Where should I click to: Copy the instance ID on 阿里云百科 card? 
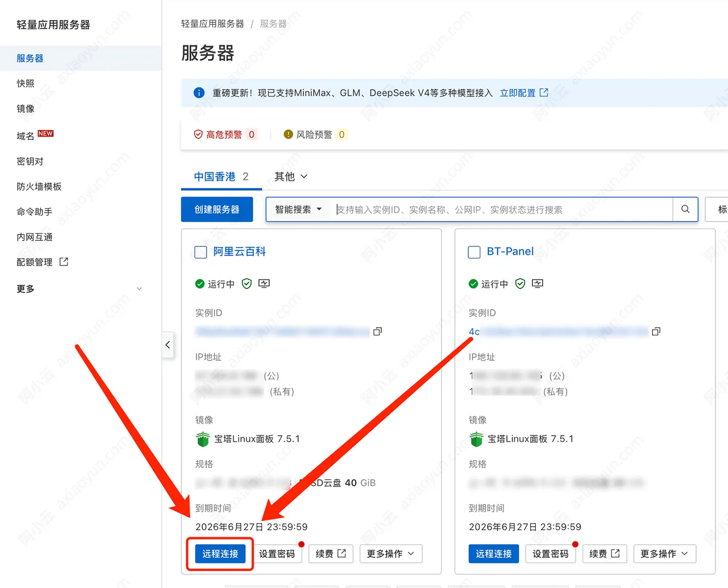pos(378,331)
